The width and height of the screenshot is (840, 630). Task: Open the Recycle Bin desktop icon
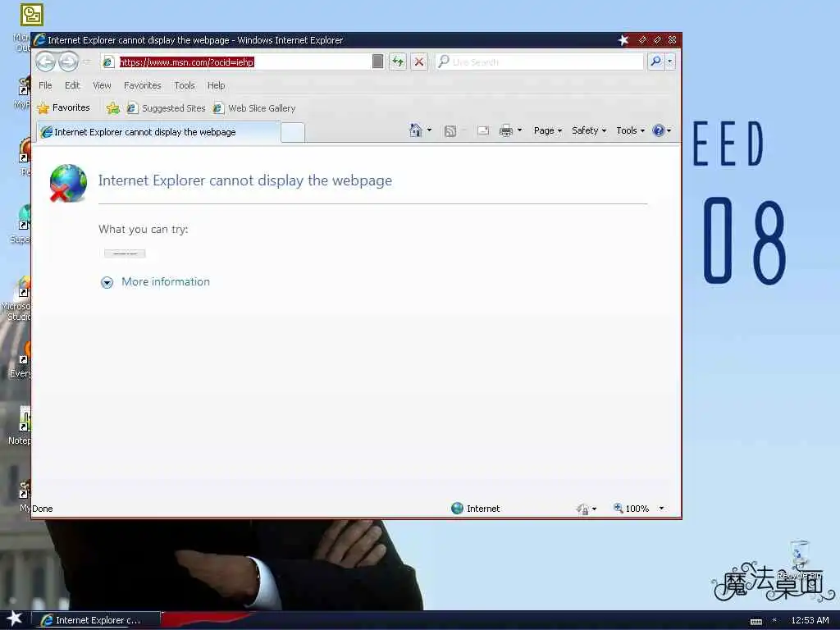pyautogui.click(x=799, y=559)
